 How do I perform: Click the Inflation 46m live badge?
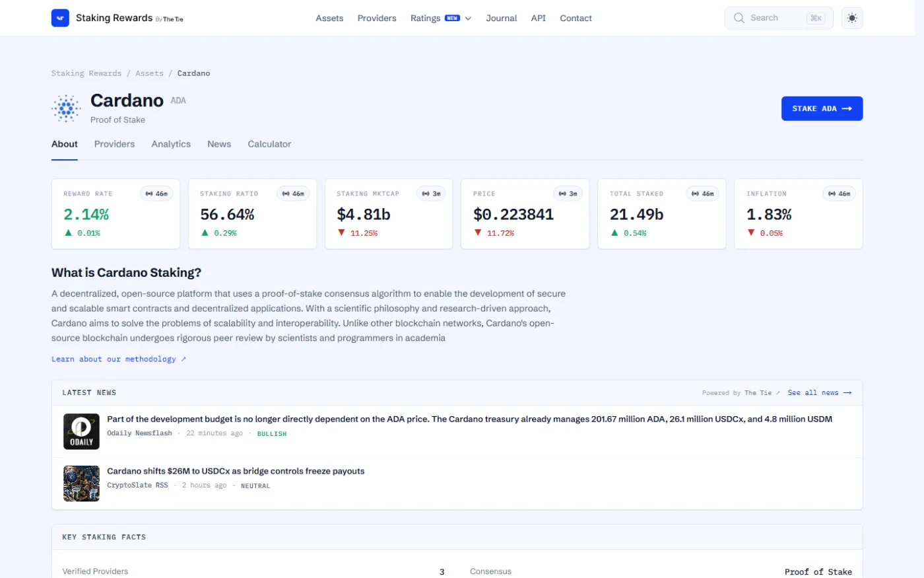pos(840,194)
